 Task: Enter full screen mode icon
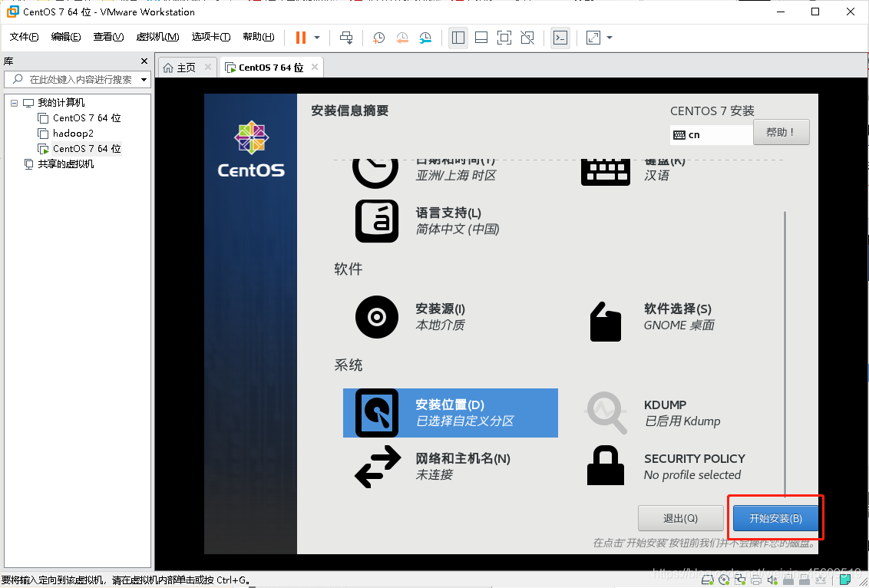click(x=504, y=38)
